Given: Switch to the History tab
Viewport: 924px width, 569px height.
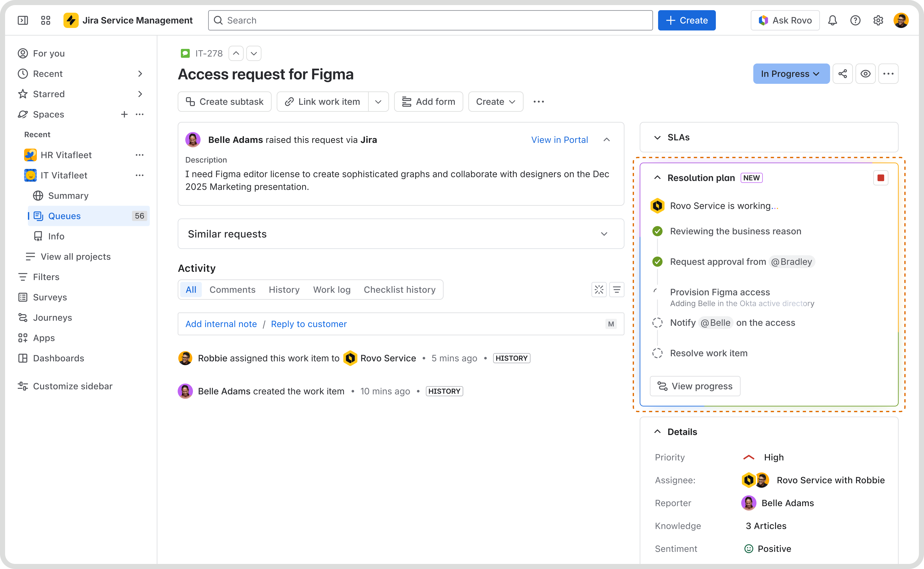Looking at the screenshot, I should pyautogui.click(x=284, y=290).
